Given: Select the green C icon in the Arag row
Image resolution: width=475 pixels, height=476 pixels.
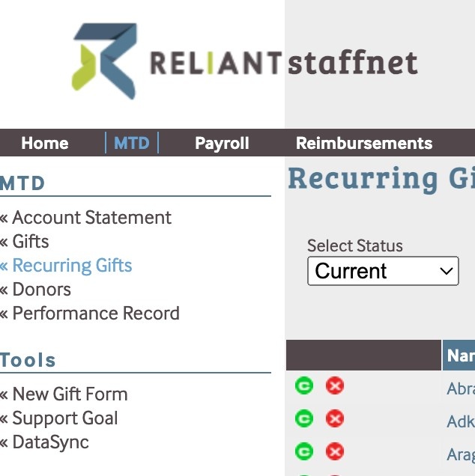Looking at the screenshot, I should tap(304, 451).
